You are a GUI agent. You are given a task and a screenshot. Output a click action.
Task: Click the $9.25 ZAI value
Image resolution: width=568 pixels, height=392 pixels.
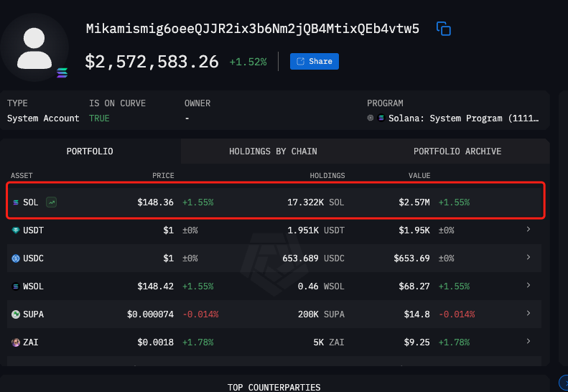point(416,342)
